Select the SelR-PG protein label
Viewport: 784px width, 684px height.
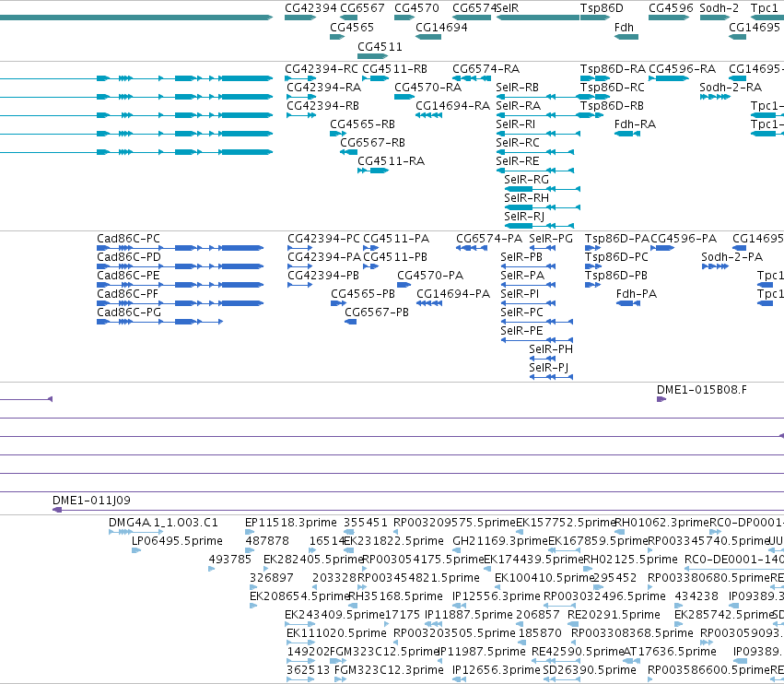pyautogui.click(x=551, y=239)
